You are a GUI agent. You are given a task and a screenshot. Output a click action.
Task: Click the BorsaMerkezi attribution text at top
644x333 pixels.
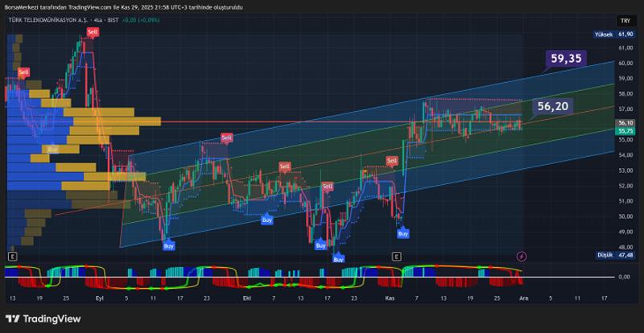point(122,7)
